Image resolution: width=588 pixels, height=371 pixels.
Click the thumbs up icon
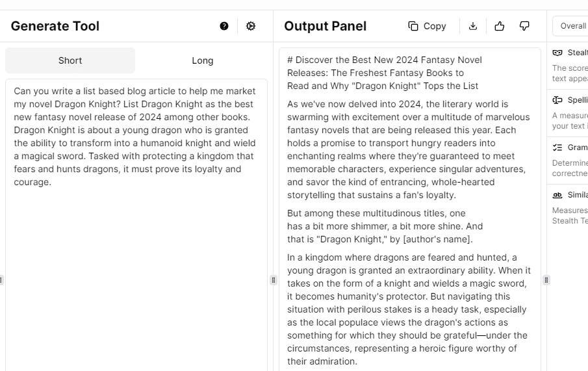pos(499,26)
